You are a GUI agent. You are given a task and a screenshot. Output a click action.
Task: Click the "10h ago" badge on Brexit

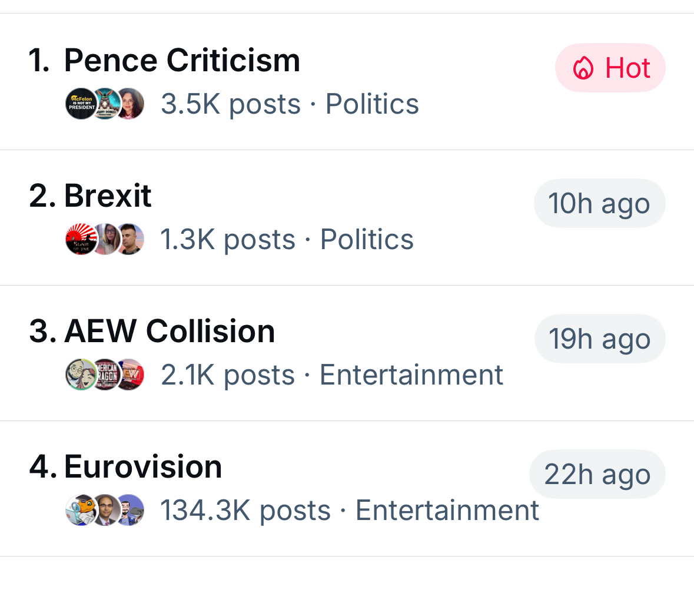click(599, 204)
